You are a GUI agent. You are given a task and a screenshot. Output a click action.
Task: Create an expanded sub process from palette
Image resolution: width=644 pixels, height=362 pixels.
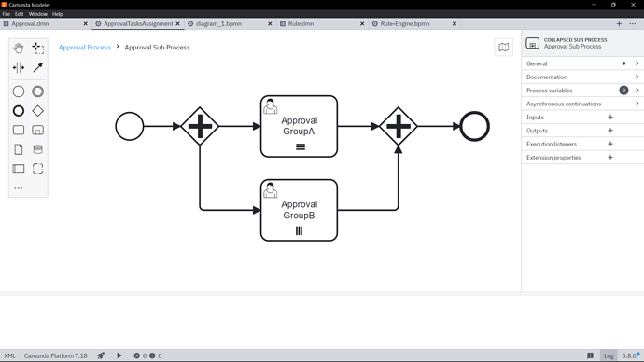[x=37, y=130]
